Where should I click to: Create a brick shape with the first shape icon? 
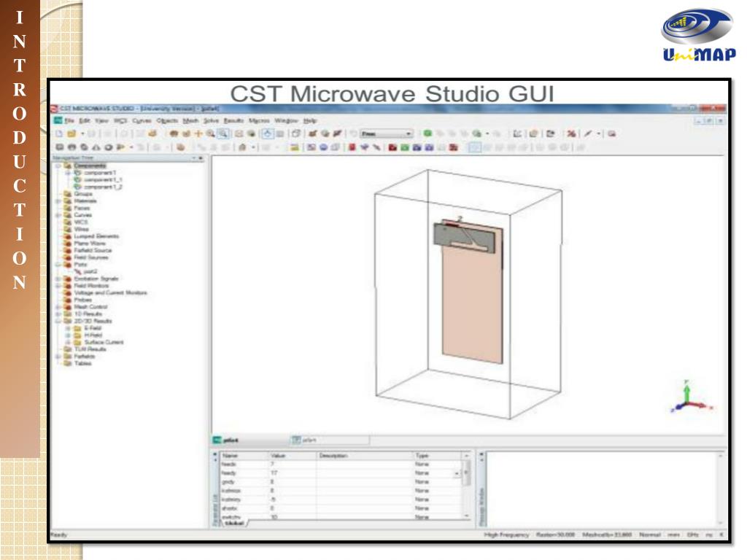[60, 147]
